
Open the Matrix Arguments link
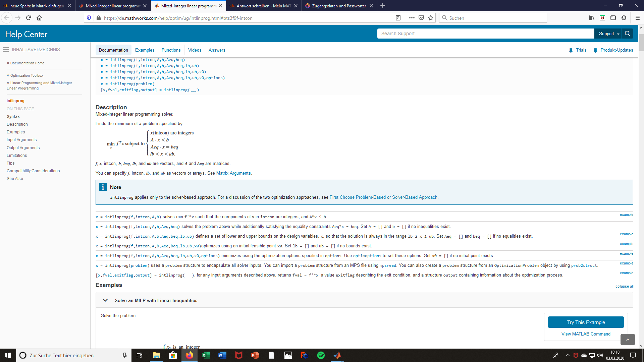tap(233, 173)
